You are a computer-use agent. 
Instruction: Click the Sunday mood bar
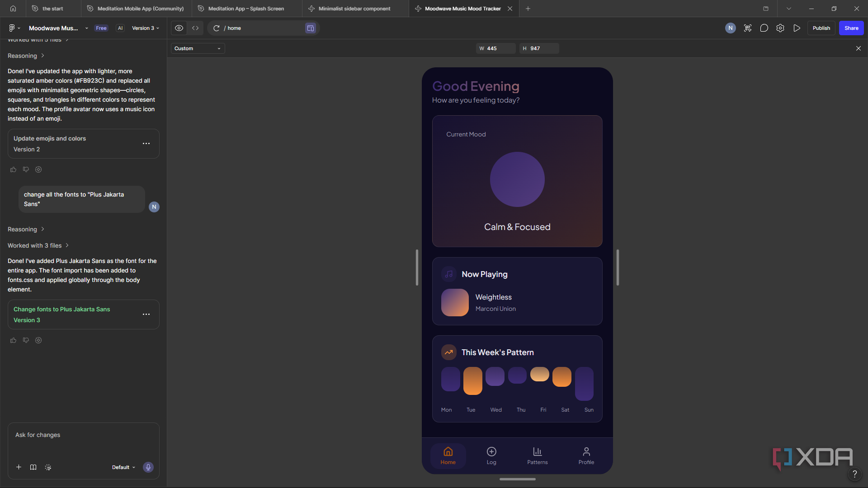click(x=584, y=384)
